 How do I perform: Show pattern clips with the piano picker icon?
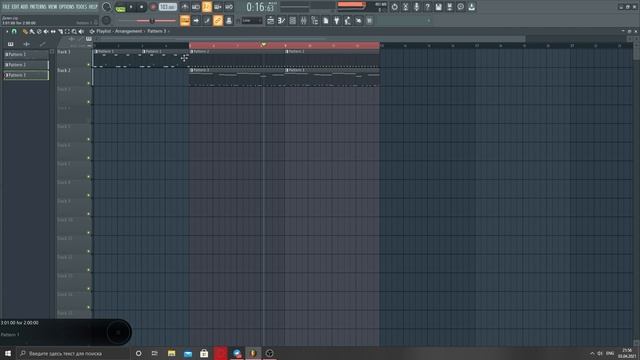point(11,44)
